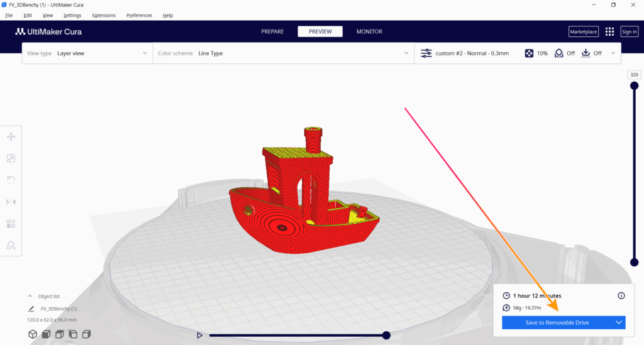
Task: Open the View menu
Action: tap(48, 15)
